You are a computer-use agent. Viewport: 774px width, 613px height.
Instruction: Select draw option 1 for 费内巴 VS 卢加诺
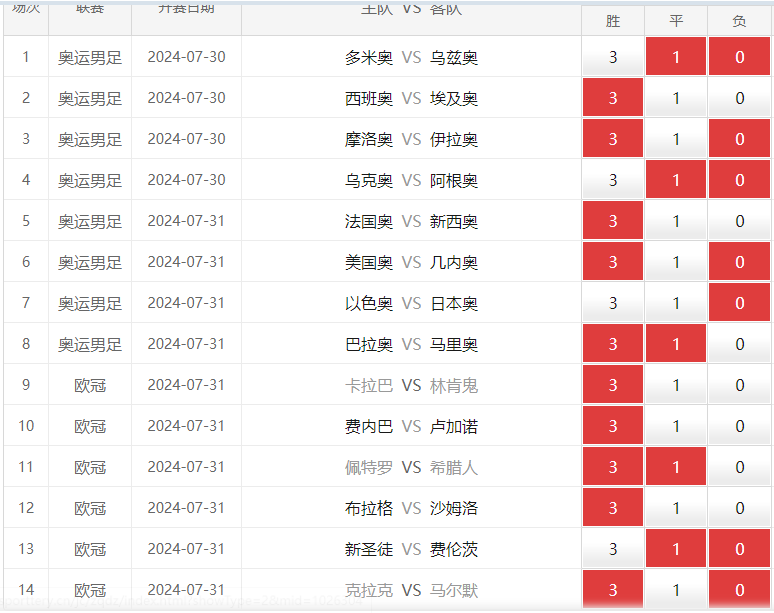point(676,425)
